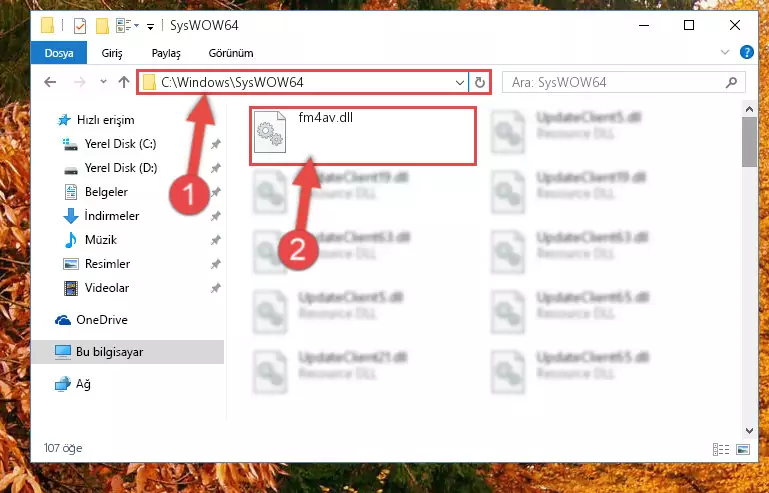The height and width of the screenshot is (493, 769).
Task: Switch to the Paylaş ribbon tab
Action: [x=166, y=53]
